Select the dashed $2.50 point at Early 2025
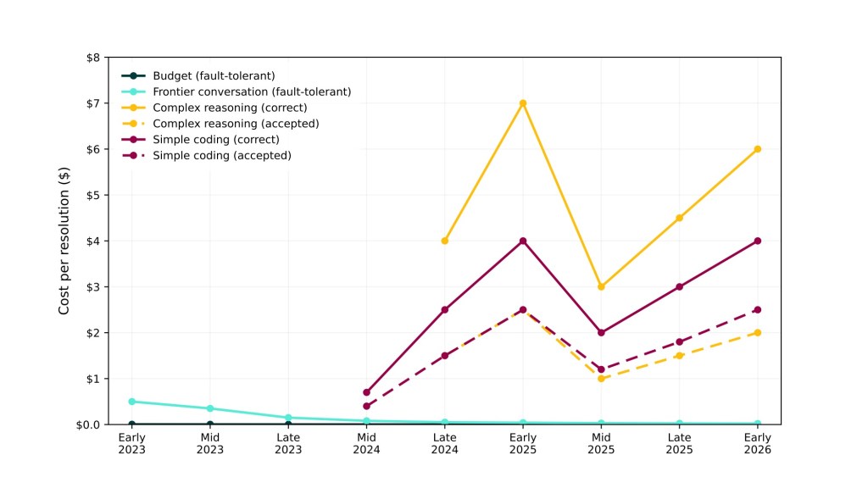 point(522,310)
